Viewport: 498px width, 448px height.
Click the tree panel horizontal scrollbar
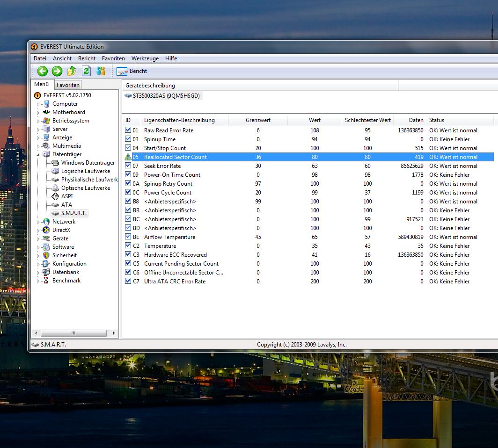(x=73, y=333)
